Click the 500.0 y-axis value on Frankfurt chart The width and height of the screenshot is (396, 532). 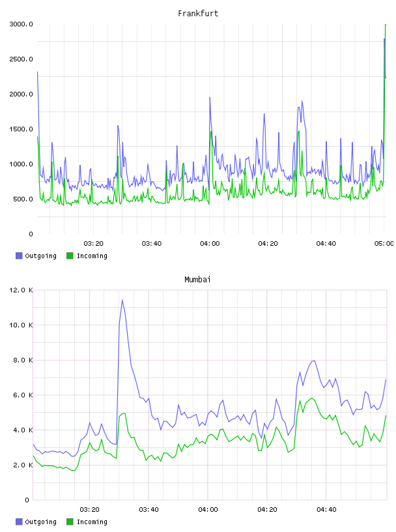click(x=23, y=199)
